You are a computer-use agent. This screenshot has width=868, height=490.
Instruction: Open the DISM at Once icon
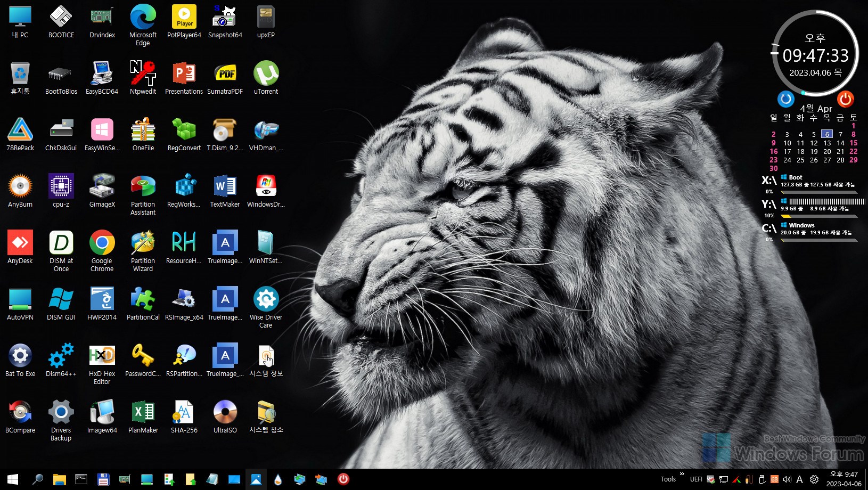61,251
